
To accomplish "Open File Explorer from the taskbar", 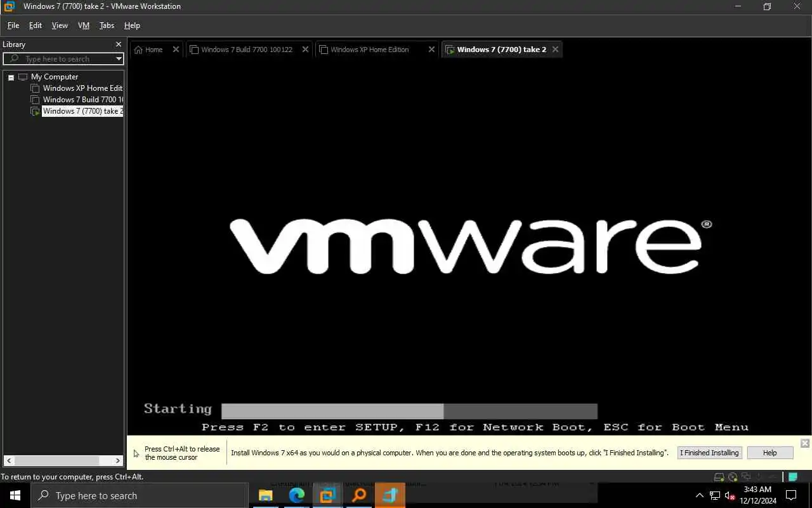I will point(265,495).
